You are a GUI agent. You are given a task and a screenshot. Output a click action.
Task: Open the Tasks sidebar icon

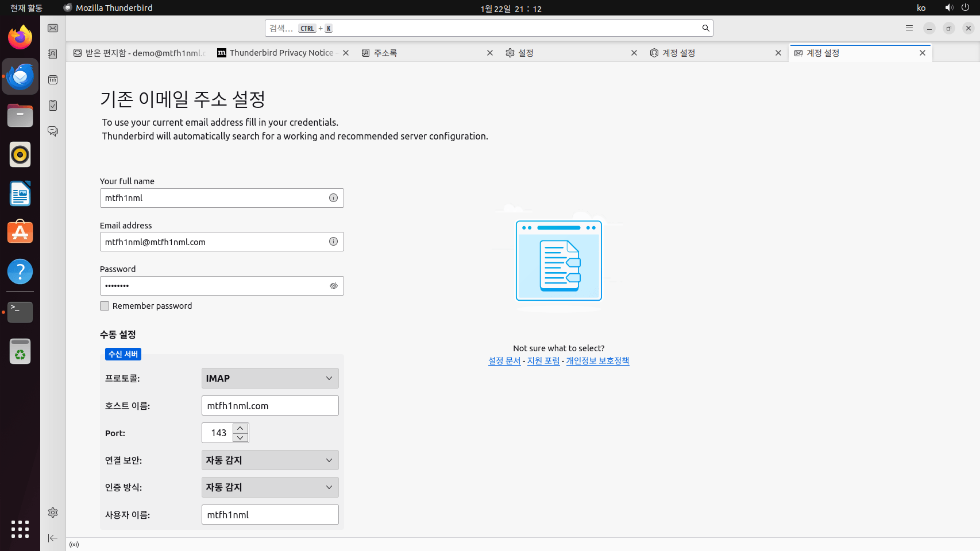pos(53,106)
